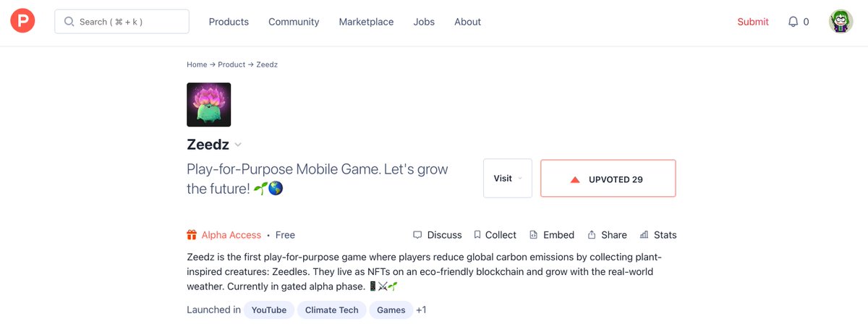Select the Zeedz breadcrumb text
Image resolution: width=868 pixels, height=332 pixels.
[267, 64]
